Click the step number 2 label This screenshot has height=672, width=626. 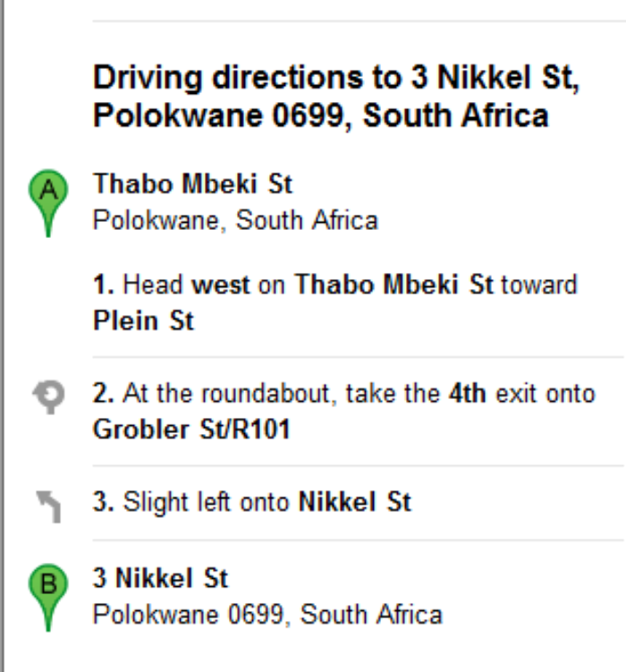click(103, 394)
